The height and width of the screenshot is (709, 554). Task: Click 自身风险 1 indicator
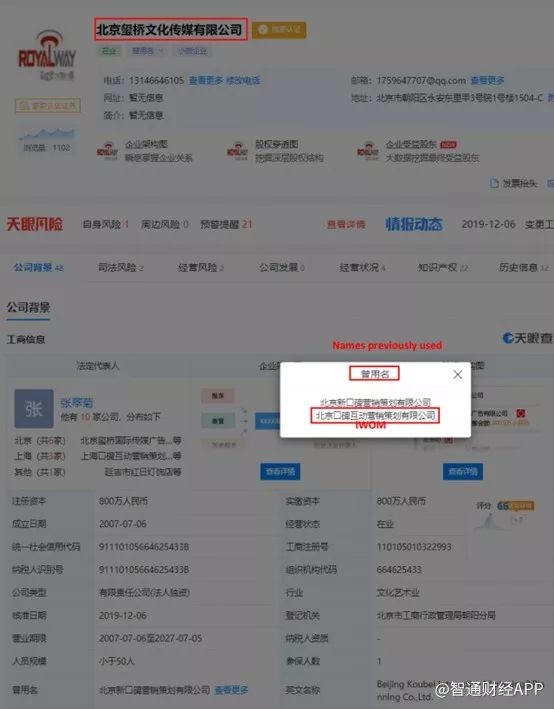[106, 224]
